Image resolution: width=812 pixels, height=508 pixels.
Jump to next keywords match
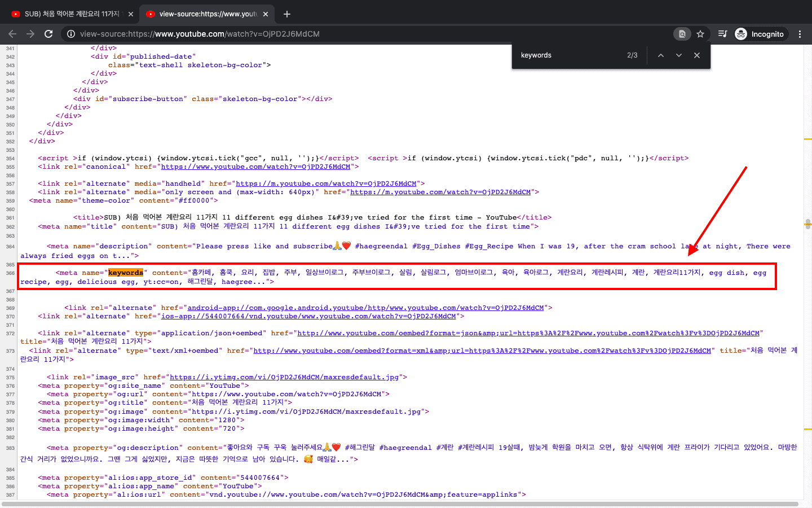click(x=679, y=55)
